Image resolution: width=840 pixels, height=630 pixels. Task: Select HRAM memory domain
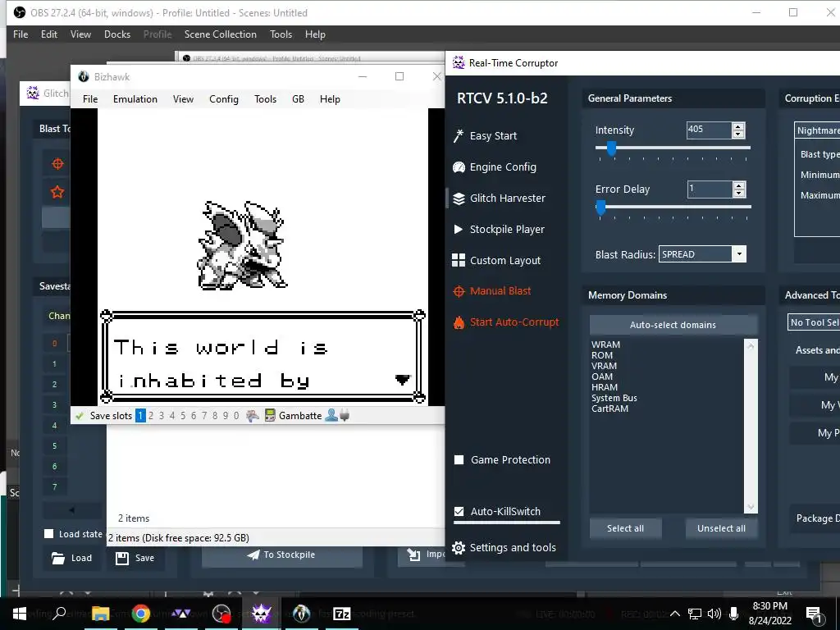[x=605, y=387]
